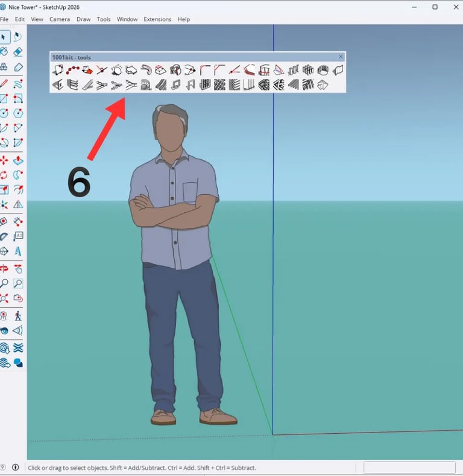The height and width of the screenshot is (476, 463).
Task: Click 1001bit point on face tool
Action: [58, 70]
